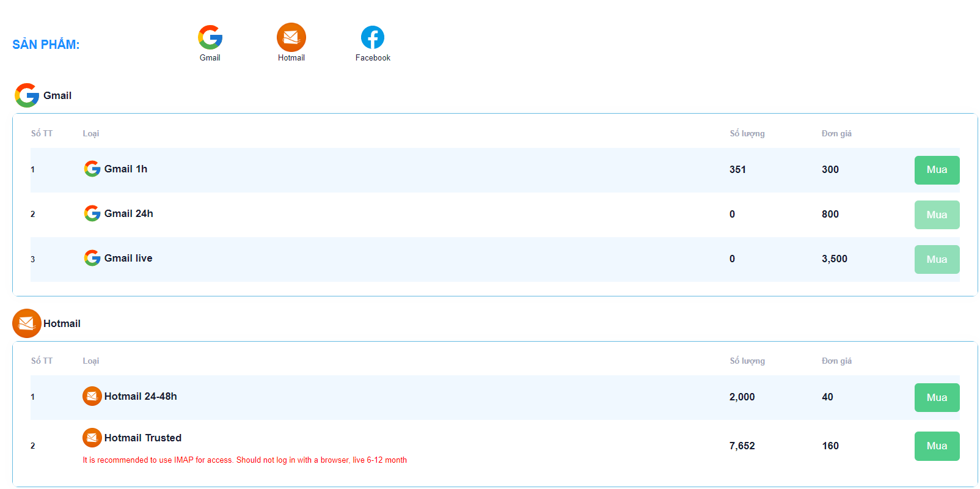The height and width of the screenshot is (489, 980).
Task: Click 'Đơn giá' header in Gmail table
Action: 836,133
